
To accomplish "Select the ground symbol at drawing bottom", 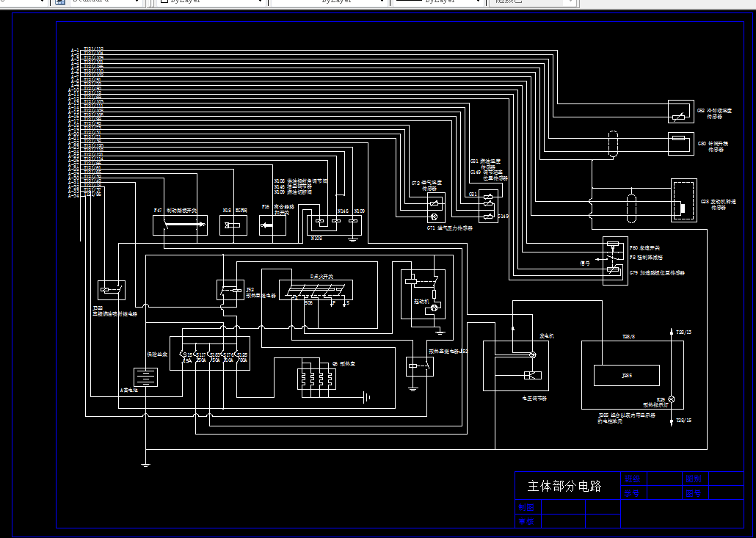I will [145, 465].
